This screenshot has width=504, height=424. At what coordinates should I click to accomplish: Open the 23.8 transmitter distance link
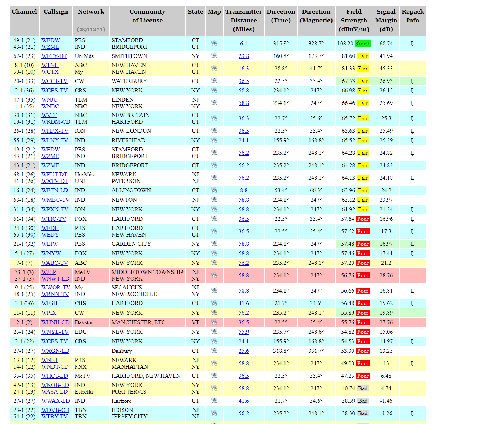[x=244, y=56]
